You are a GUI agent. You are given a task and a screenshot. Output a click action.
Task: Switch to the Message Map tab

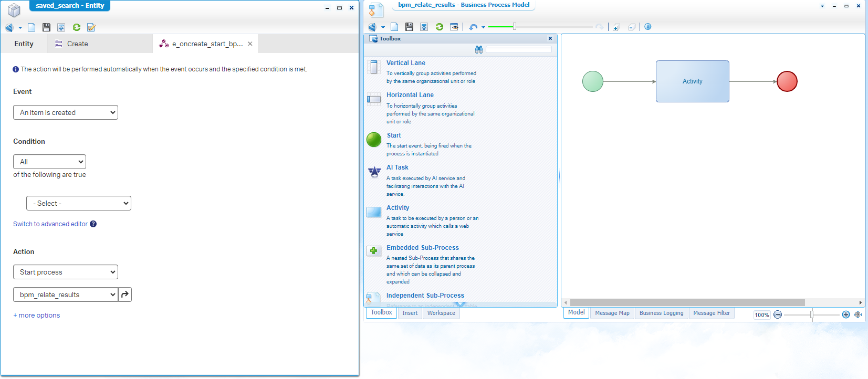[612, 313]
